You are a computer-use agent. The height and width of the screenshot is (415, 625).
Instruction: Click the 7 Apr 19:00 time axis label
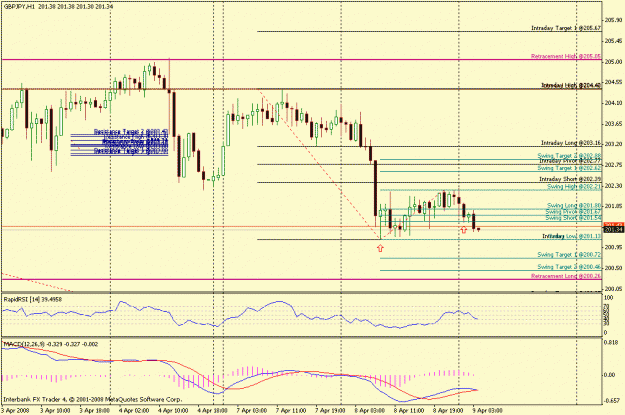point(330,410)
